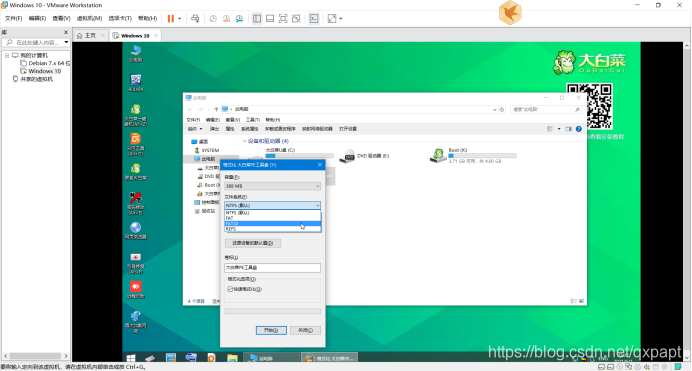Open VMware 选项卡(T) menu
Image resolution: width=692 pixels, height=371 pixels.
[x=120, y=19]
